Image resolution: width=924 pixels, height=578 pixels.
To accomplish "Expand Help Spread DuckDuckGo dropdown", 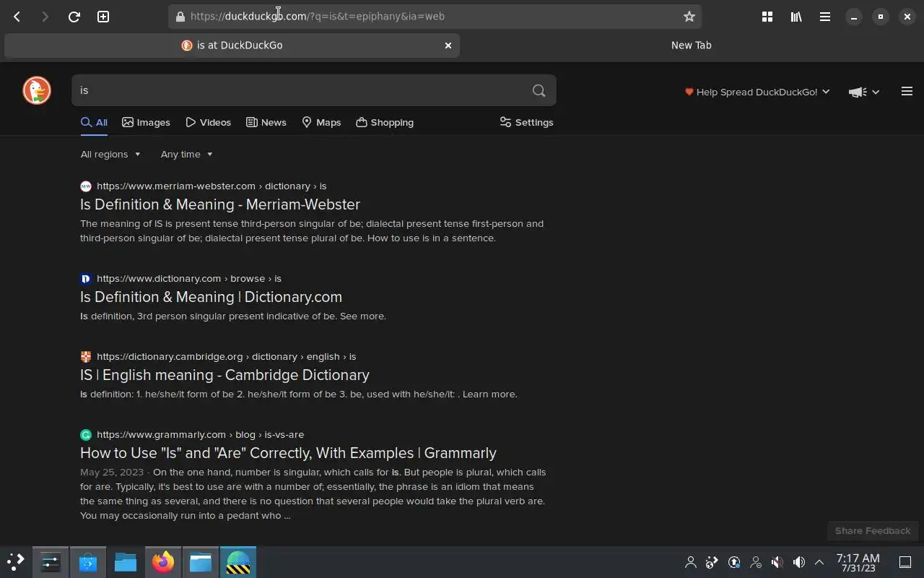I will 757,92.
